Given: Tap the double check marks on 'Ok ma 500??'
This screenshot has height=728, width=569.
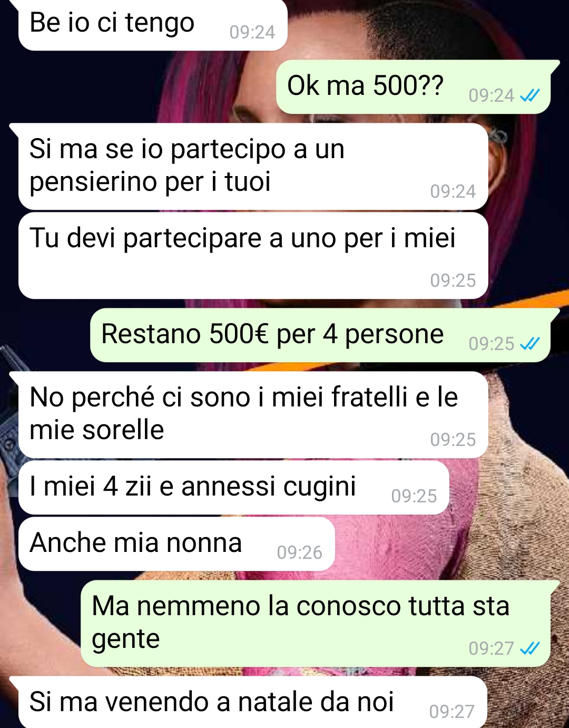Looking at the screenshot, I should coord(529,95).
